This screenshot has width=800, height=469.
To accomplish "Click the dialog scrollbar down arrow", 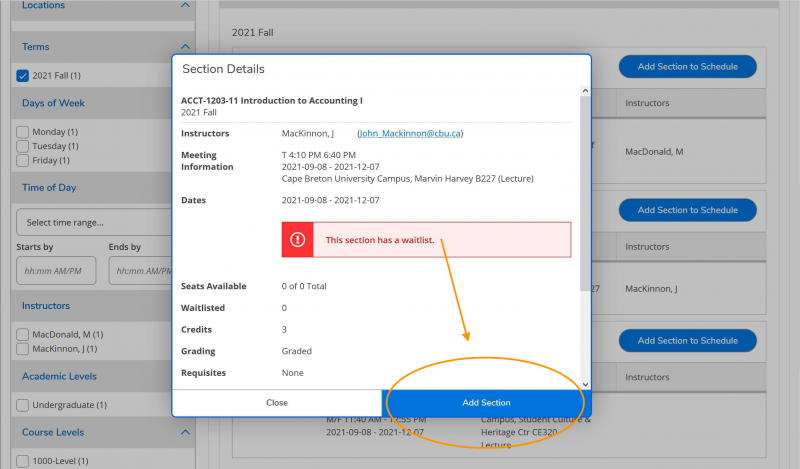I will coord(585,384).
